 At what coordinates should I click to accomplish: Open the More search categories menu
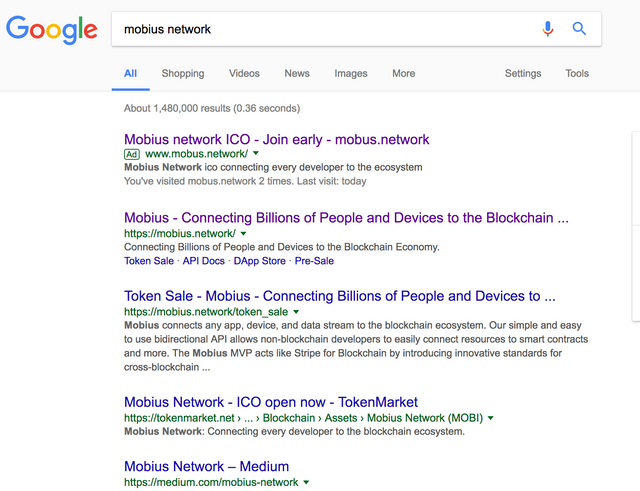tap(404, 73)
